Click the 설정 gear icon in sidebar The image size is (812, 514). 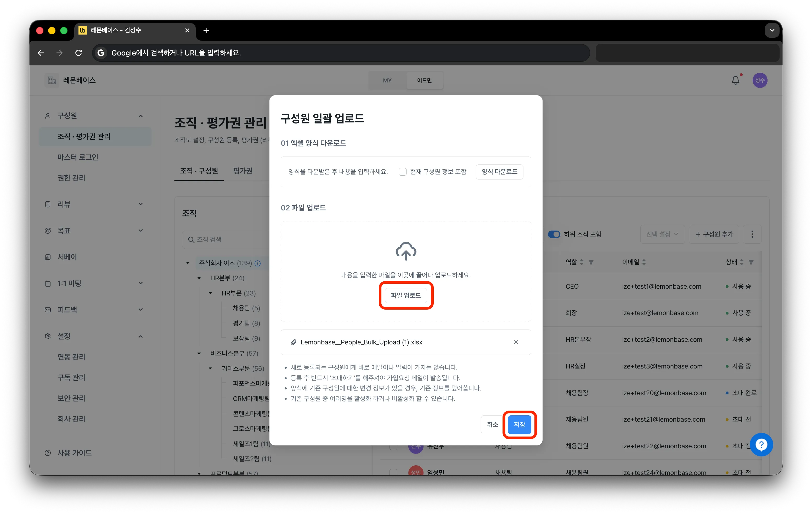[x=48, y=336]
